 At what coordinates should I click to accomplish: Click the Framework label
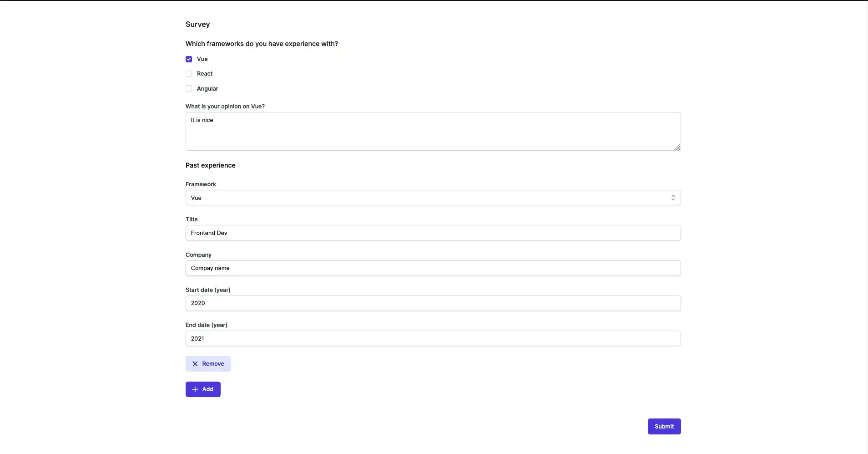201,184
